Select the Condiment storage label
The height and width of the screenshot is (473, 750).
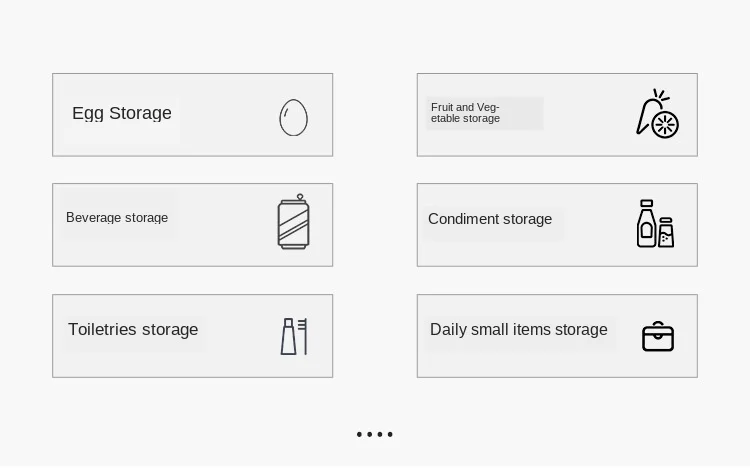click(x=490, y=219)
